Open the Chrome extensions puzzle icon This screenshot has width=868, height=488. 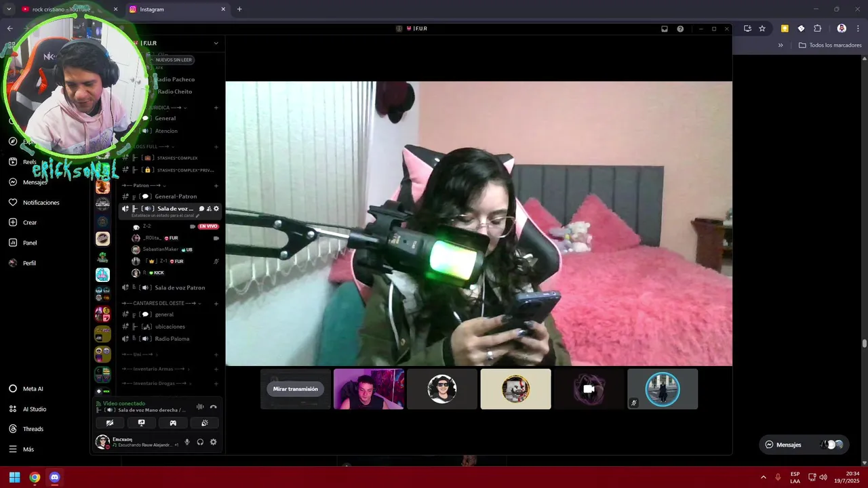tap(817, 28)
